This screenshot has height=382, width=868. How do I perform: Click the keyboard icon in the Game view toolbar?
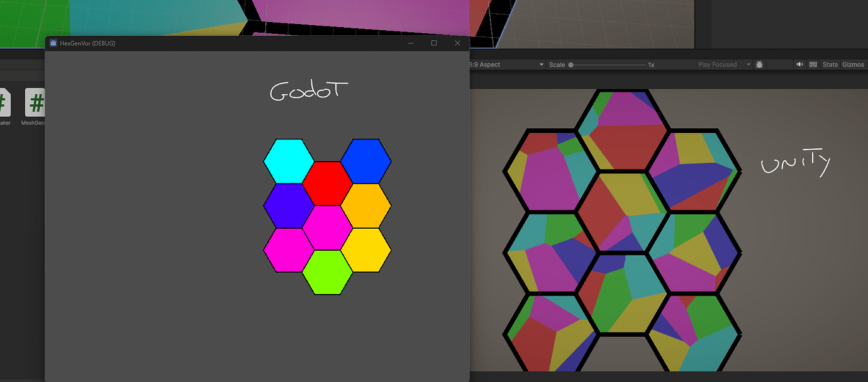pos(812,64)
